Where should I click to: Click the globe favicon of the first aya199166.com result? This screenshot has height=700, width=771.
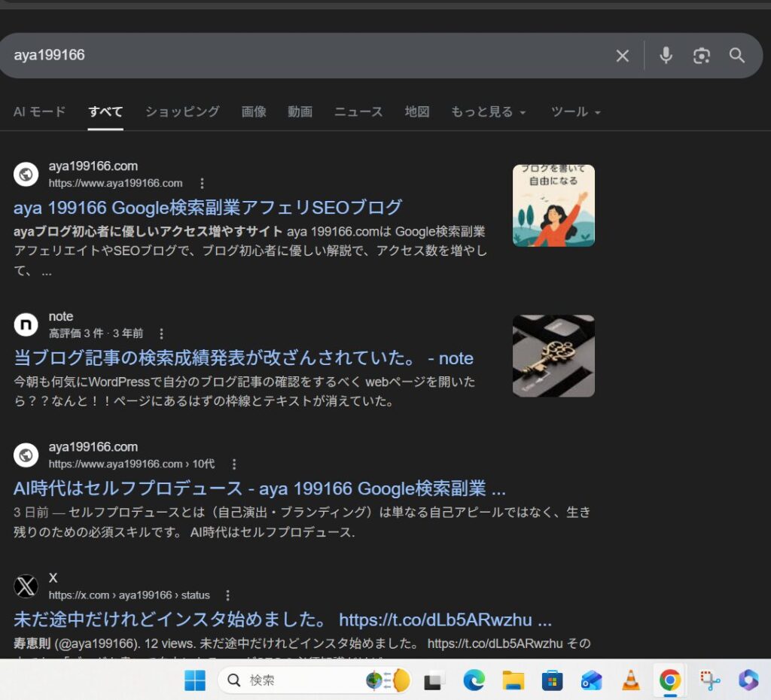click(26, 175)
